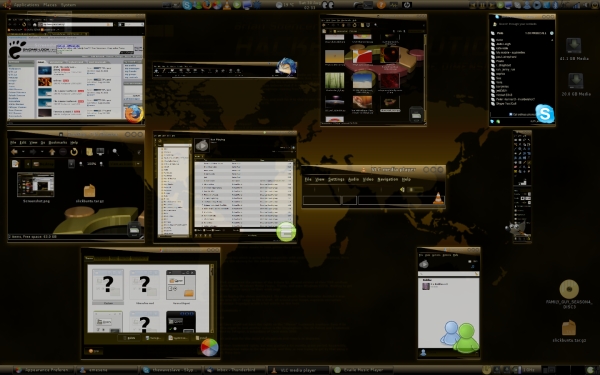The height and width of the screenshot is (375, 600).
Task: Open the view mode dropdown in Nautilus
Action: click(125, 164)
